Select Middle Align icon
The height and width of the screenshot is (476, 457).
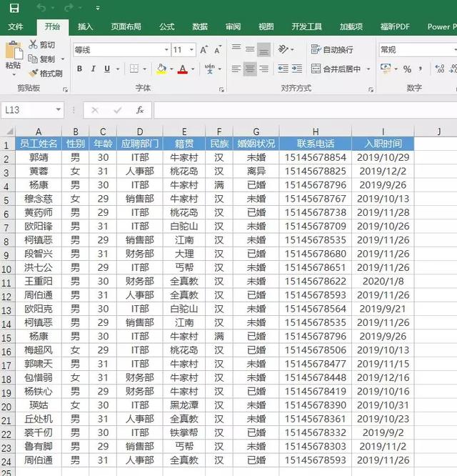250,49
